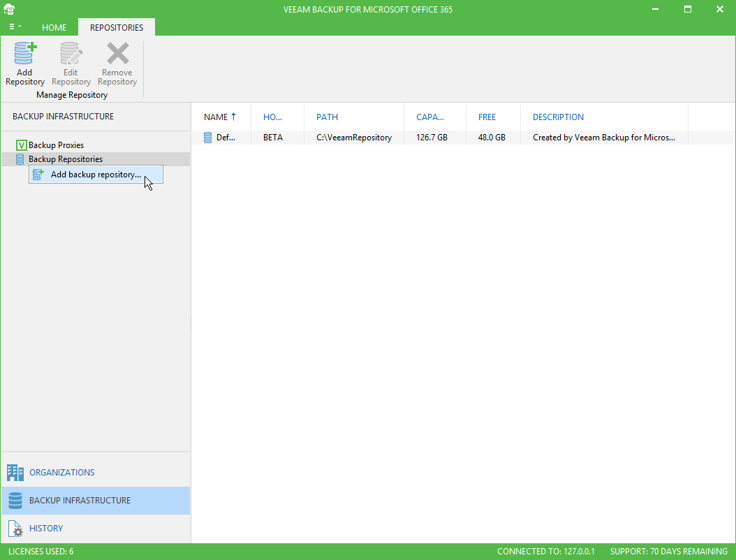Select the Def... repository row name

click(226, 138)
